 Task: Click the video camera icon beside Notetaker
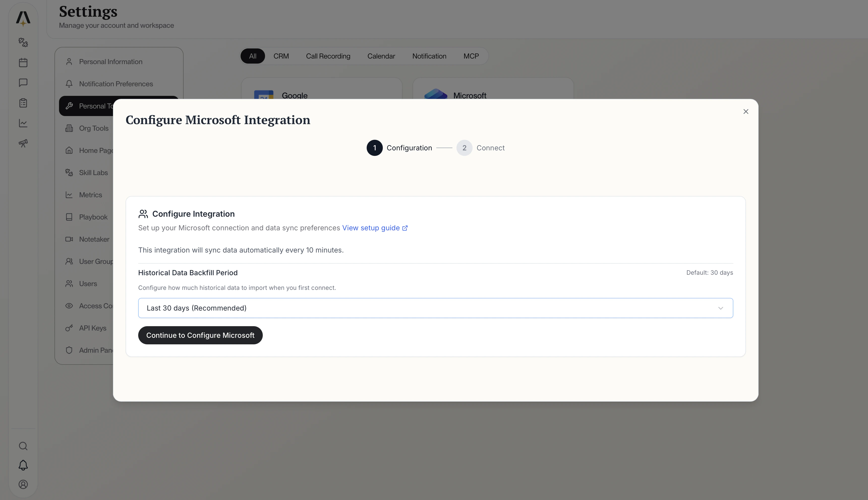point(69,239)
